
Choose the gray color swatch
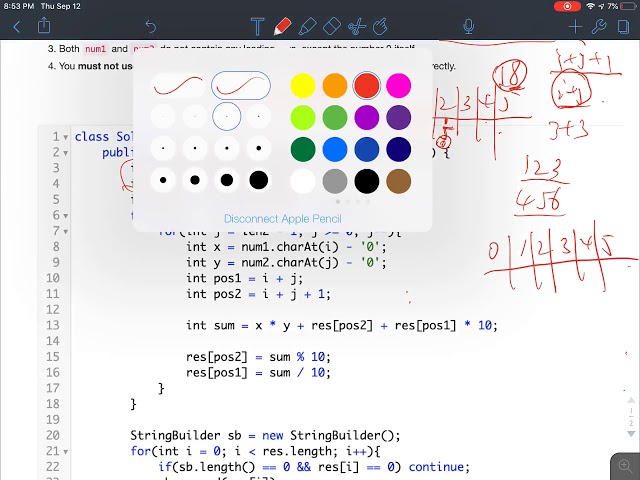click(335, 181)
